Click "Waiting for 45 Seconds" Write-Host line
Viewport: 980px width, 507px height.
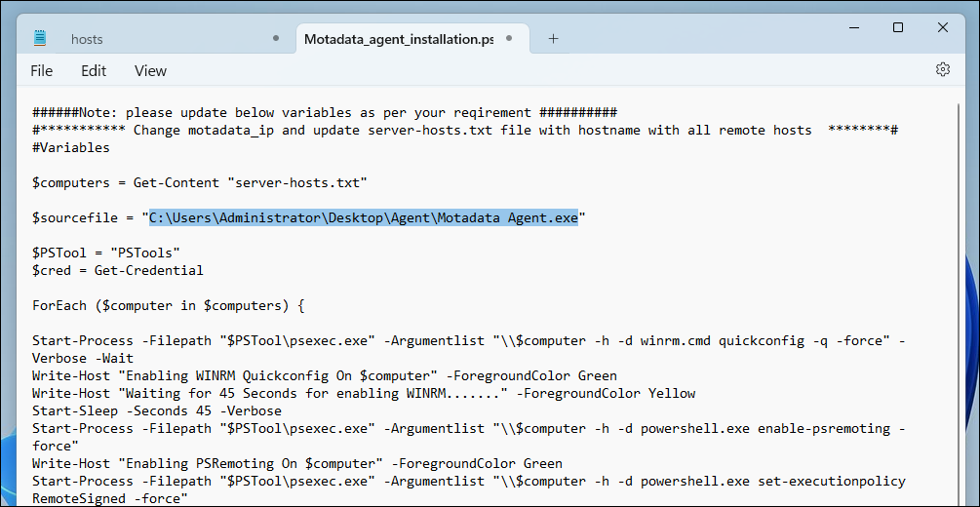[x=364, y=393]
